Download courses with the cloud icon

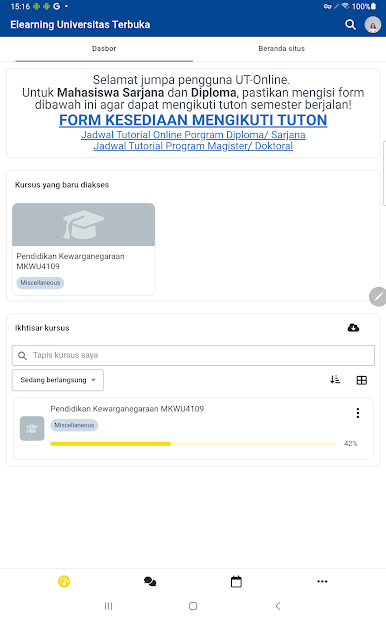click(x=353, y=328)
